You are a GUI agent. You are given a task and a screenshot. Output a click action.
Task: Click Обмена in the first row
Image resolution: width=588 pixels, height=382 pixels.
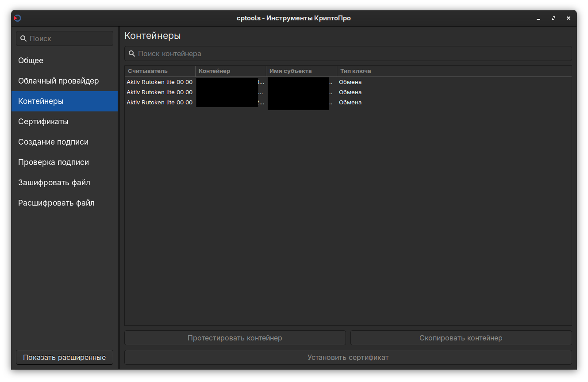(350, 82)
